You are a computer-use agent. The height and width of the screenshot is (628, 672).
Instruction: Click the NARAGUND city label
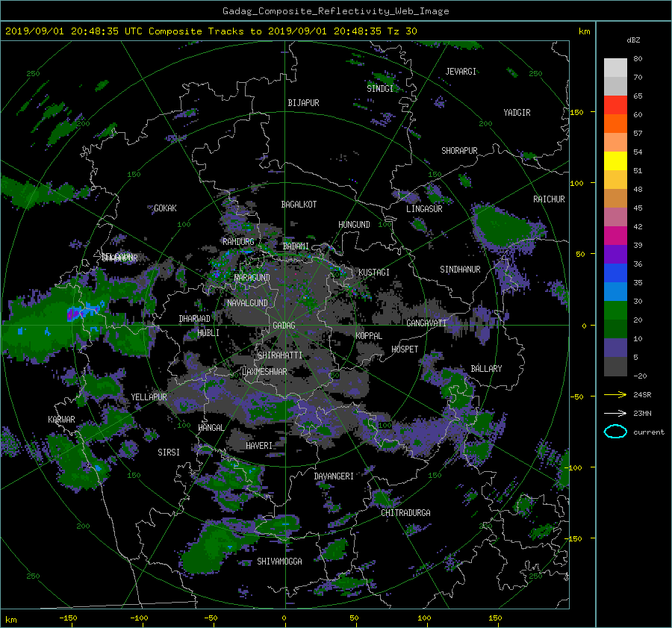click(x=252, y=278)
